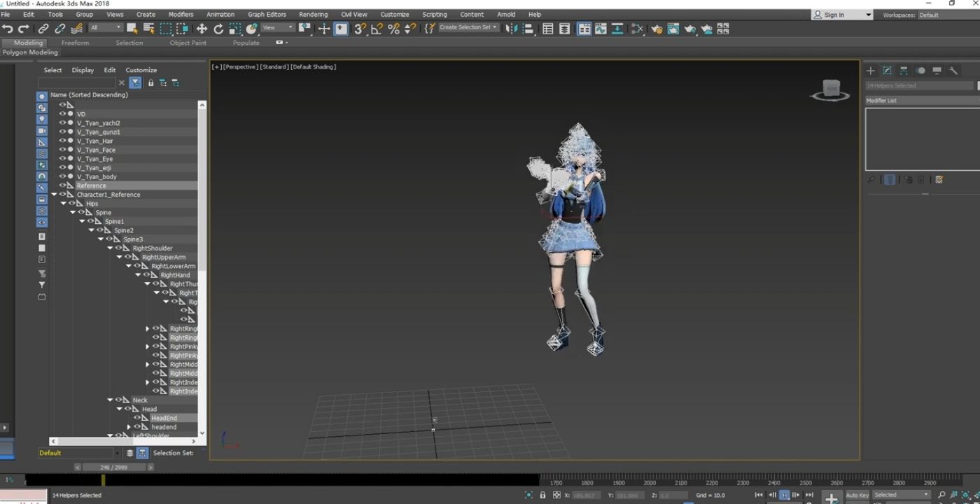Hide the V_Tyan_Hair object
The height and width of the screenshot is (504, 980).
point(62,141)
